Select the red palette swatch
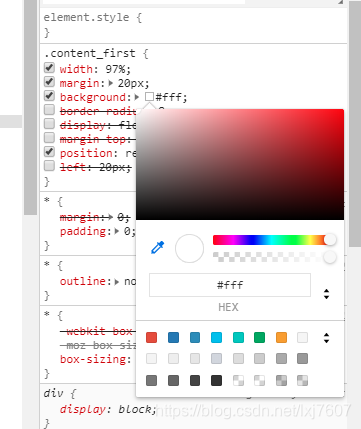 click(x=152, y=337)
